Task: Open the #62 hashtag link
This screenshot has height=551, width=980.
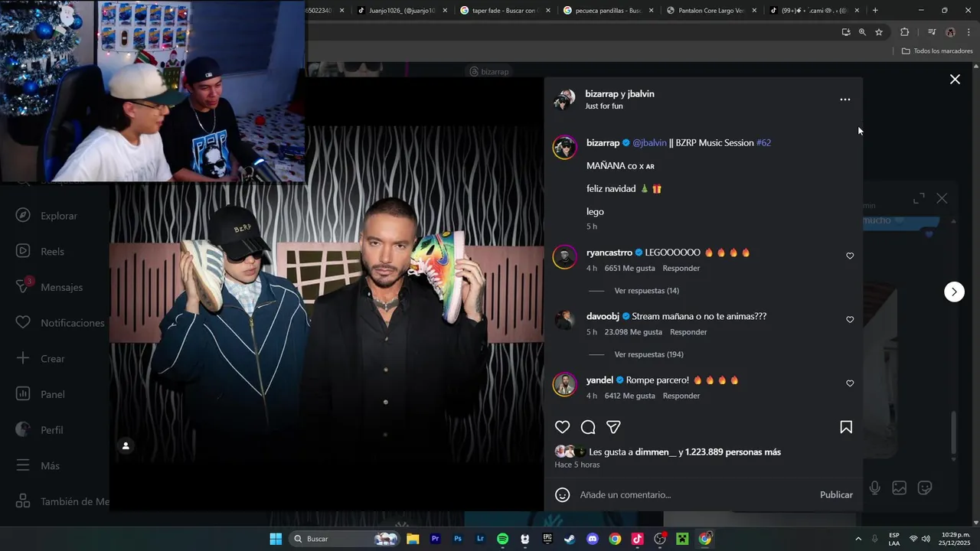Action: 763,143
